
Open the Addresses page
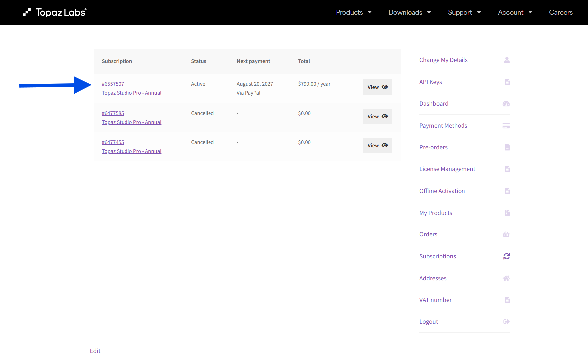click(433, 278)
